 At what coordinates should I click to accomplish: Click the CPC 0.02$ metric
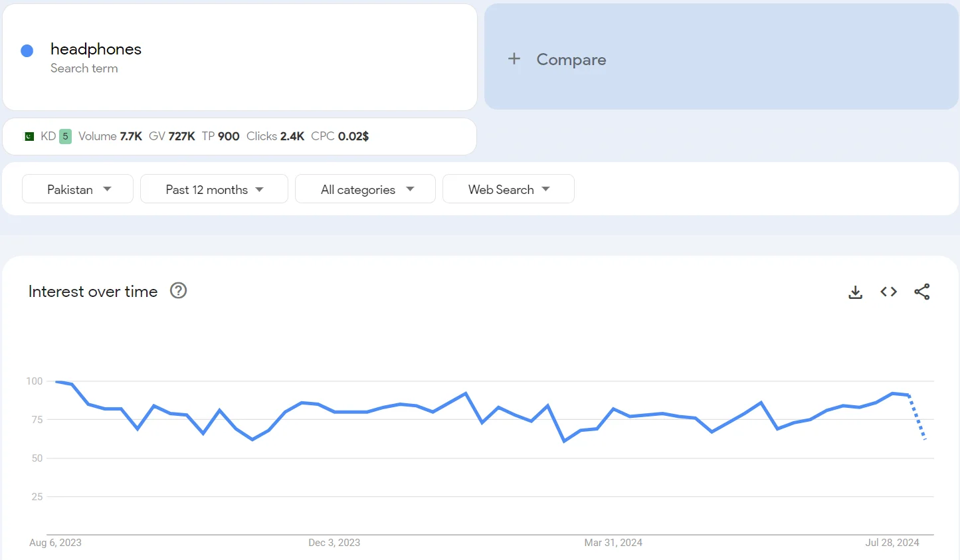point(341,136)
